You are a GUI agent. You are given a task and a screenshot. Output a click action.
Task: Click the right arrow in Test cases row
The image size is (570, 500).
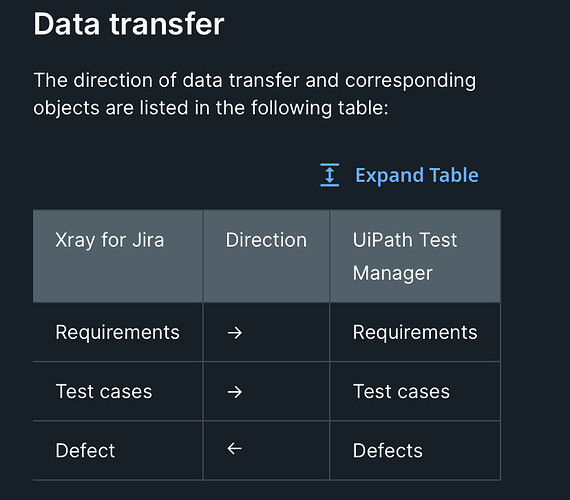click(235, 392)
